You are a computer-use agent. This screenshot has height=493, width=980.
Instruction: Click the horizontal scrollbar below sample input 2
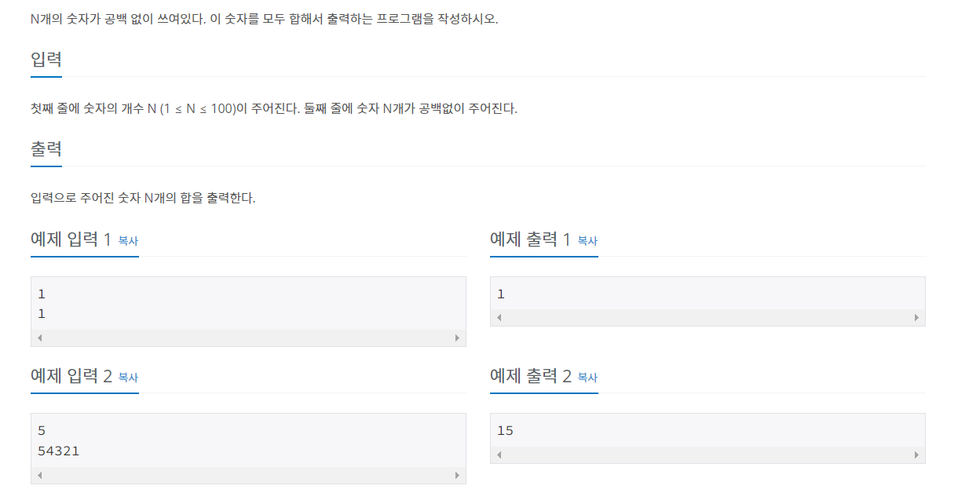[x=248, y=474]
